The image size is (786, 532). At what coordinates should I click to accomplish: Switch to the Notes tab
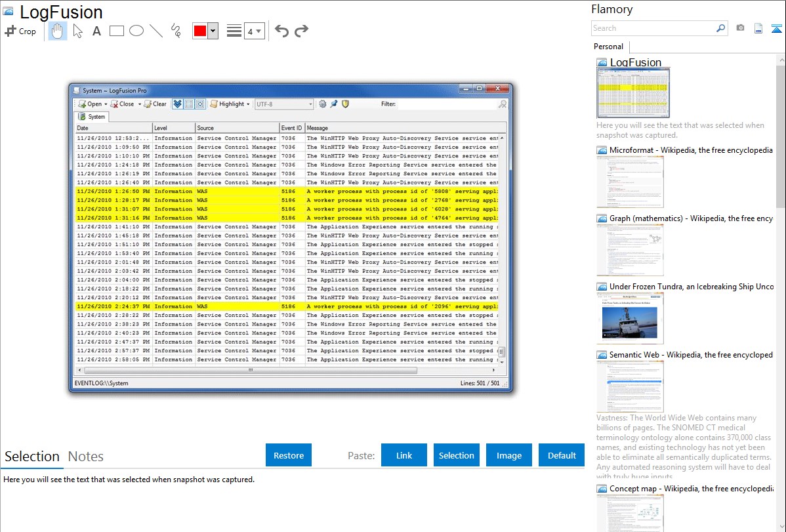pyautogui.click(x=86, y=457)
